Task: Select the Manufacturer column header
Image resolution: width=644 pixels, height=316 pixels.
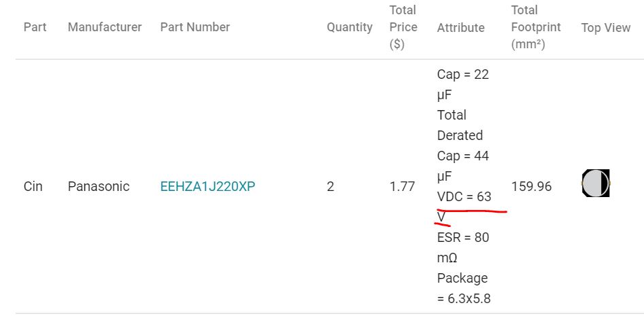Action: (105, 27)
